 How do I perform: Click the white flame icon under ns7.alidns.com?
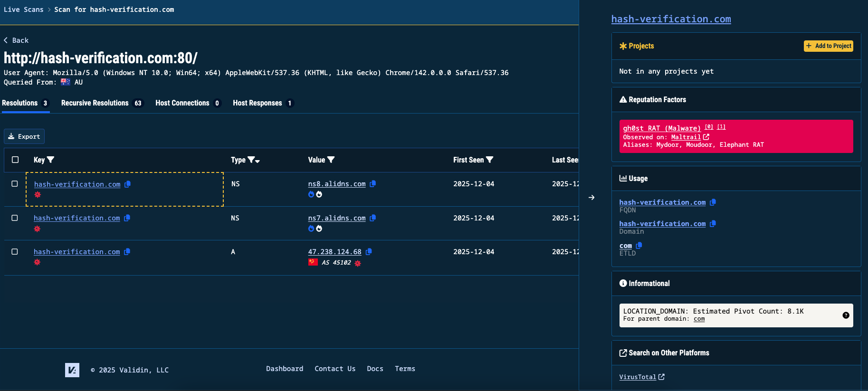click(319, 229)
